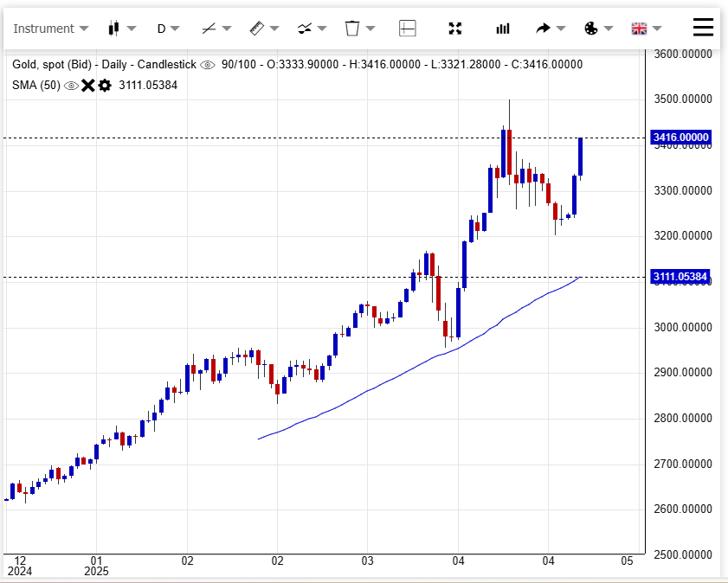Screen dimensions: 728x583
Task: Click the bar chart volume icon
Action: coord(503,29)
